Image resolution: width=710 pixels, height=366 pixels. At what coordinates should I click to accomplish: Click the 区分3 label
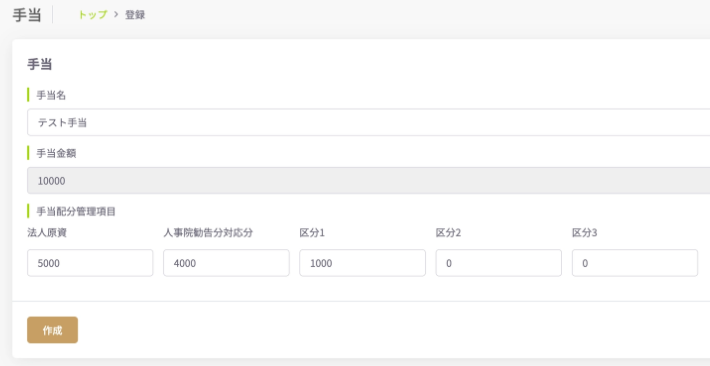[585, 233]
